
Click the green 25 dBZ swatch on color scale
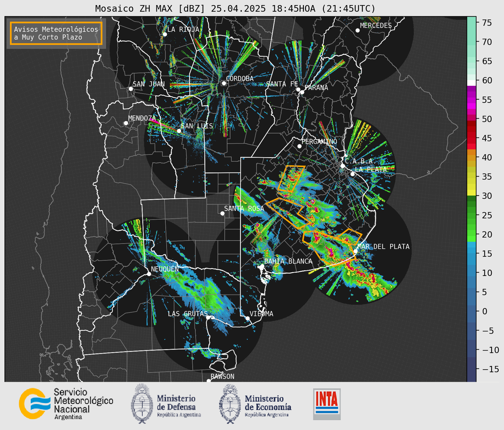[471, 215]
